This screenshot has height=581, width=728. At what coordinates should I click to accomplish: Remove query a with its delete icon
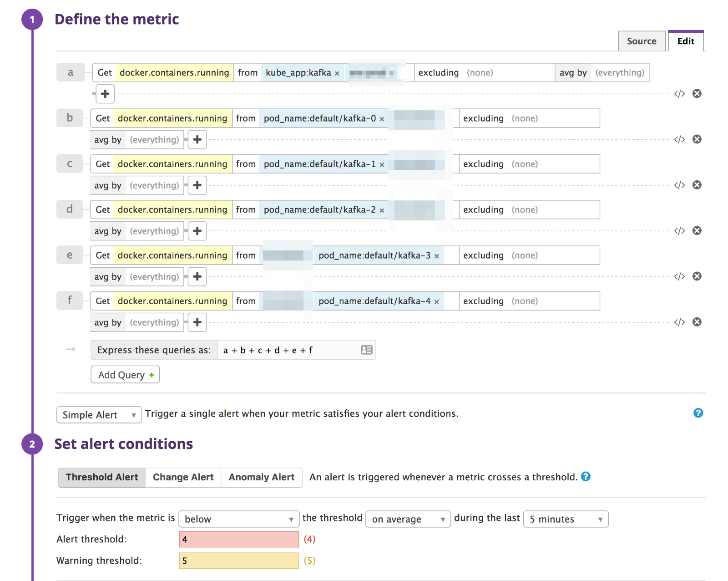pos(697,94)
